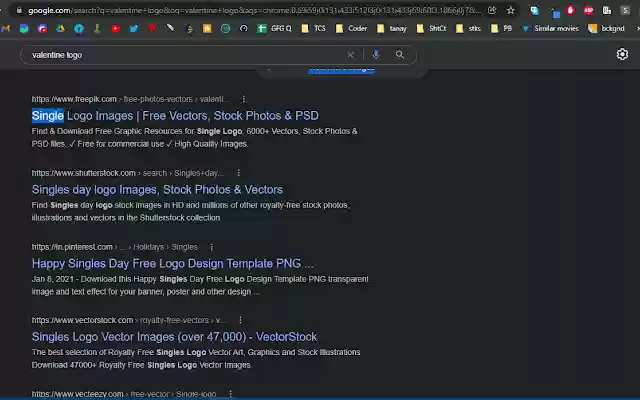Click the red hand ad-blocker extension icon
640x400 pixels.
tap(571, 11)
